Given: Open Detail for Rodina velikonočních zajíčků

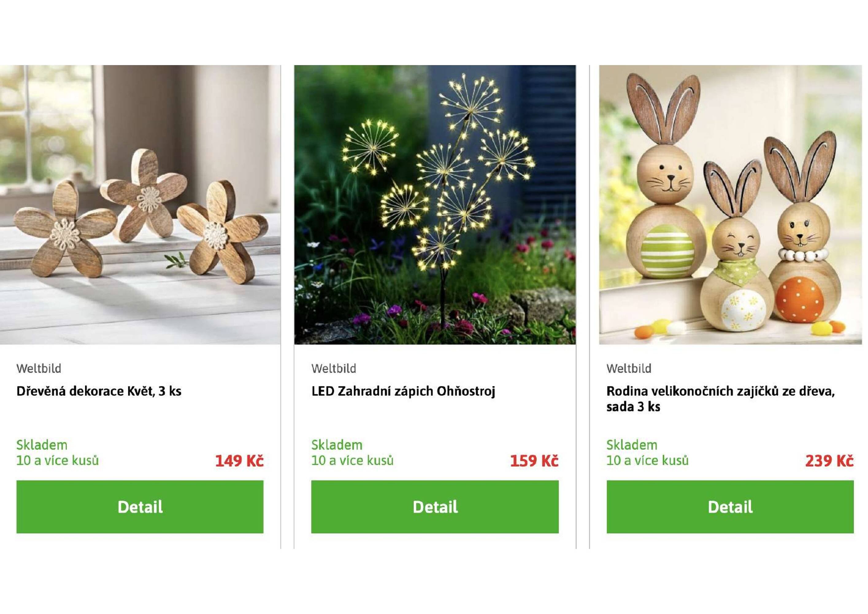Looking at the screenshot, I should pyautogui.click(x=730, y=507).
